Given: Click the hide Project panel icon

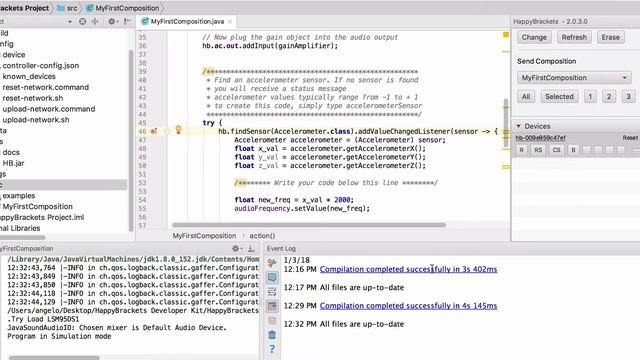Looking at the screenshot, I should click(x=127, y=21).
